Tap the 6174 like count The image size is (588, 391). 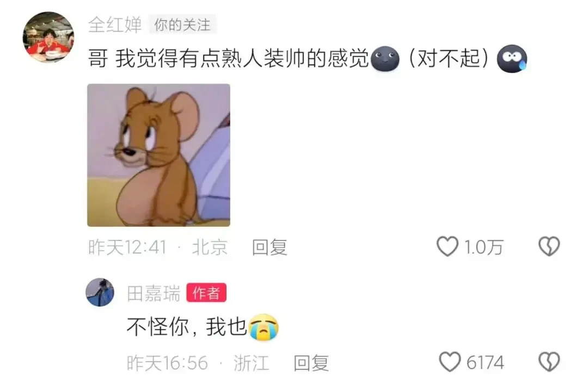[485, 363]
